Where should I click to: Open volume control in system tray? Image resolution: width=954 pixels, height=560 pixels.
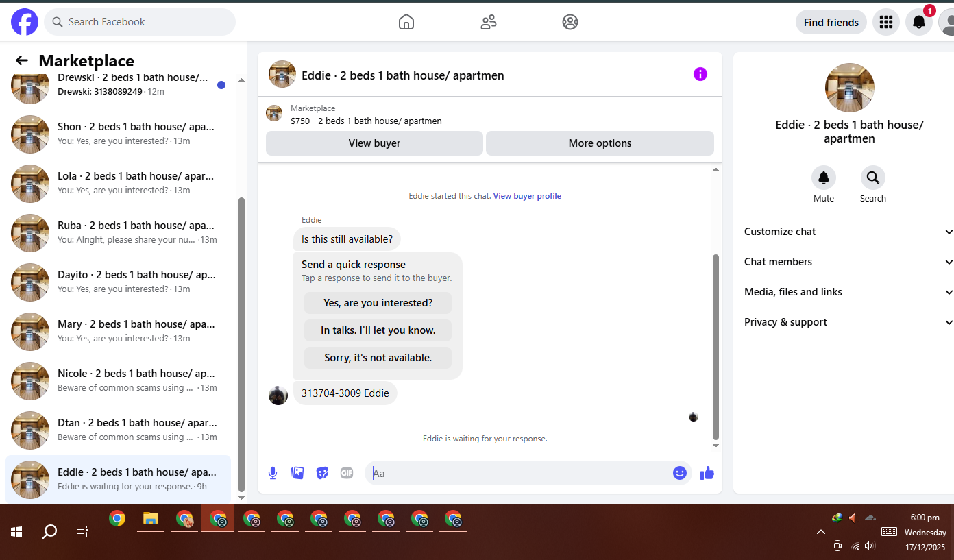(x=870, y=546)
